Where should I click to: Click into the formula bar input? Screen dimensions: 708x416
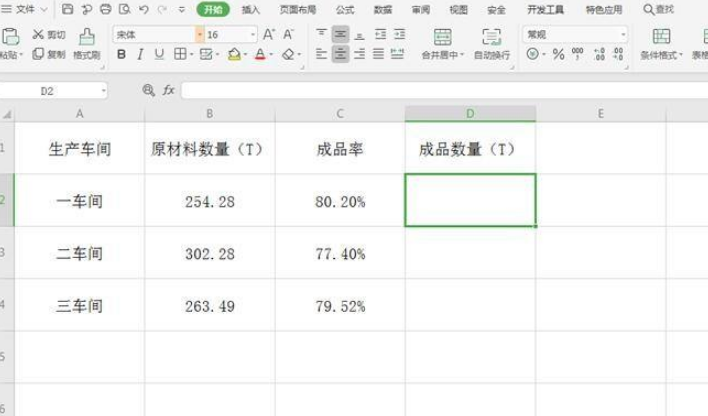444,90
